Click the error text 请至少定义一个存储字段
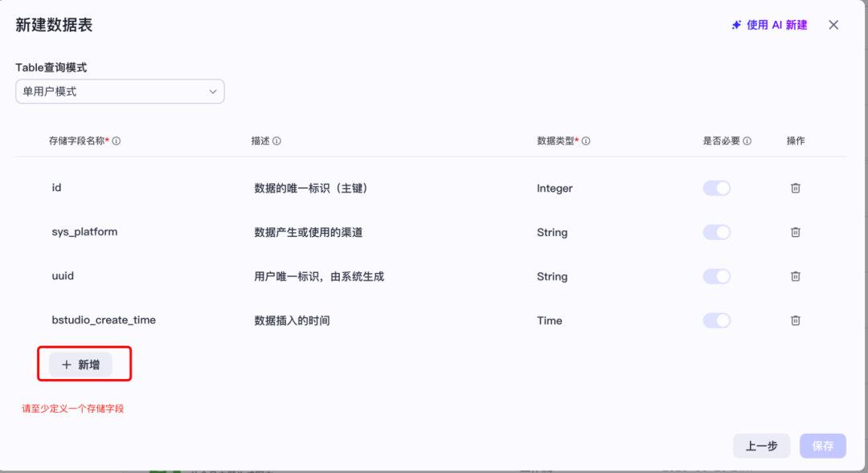Screen dimensions: 868x473 tap(73, 409)
